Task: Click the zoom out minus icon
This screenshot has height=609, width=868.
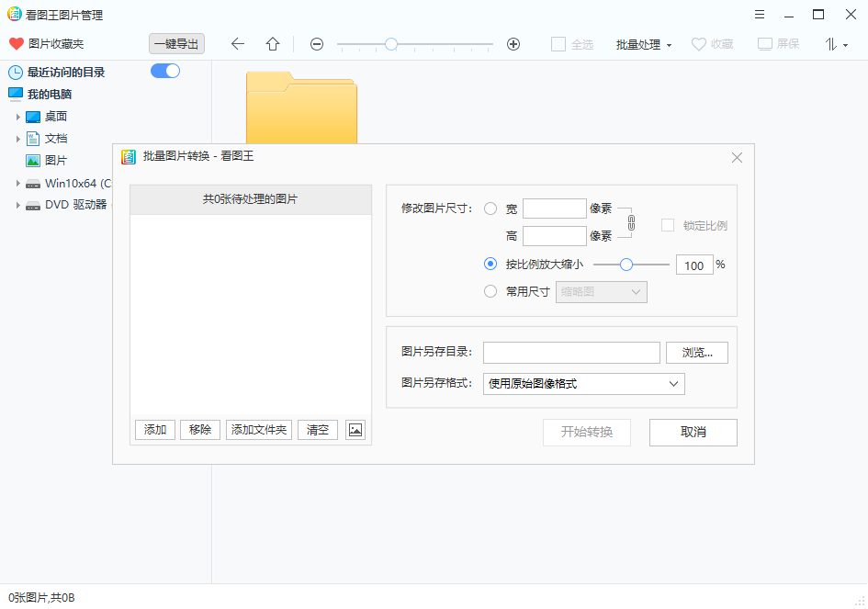Action: [317, 43]
